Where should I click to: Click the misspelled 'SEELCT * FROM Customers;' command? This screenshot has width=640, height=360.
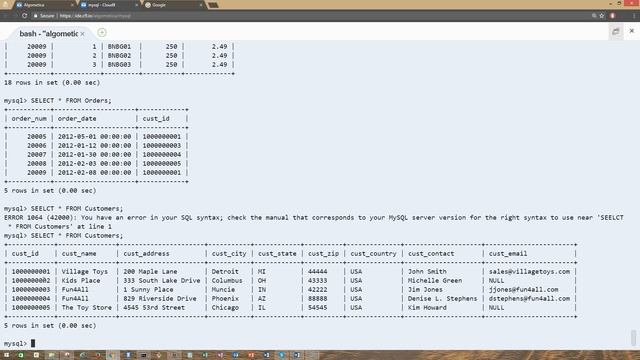tap(77, 209)
